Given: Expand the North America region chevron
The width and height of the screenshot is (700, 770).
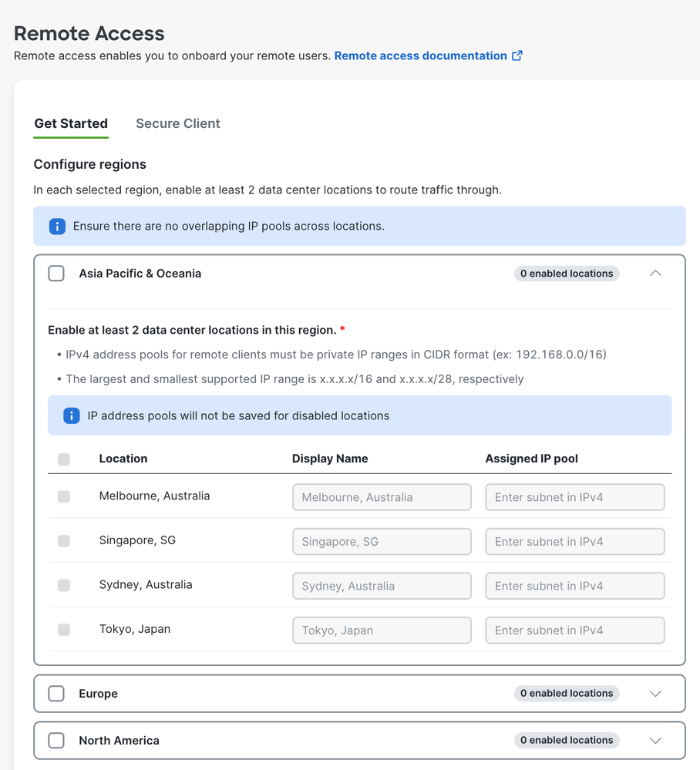Looking at the screenshot, I should pos(655,741).
